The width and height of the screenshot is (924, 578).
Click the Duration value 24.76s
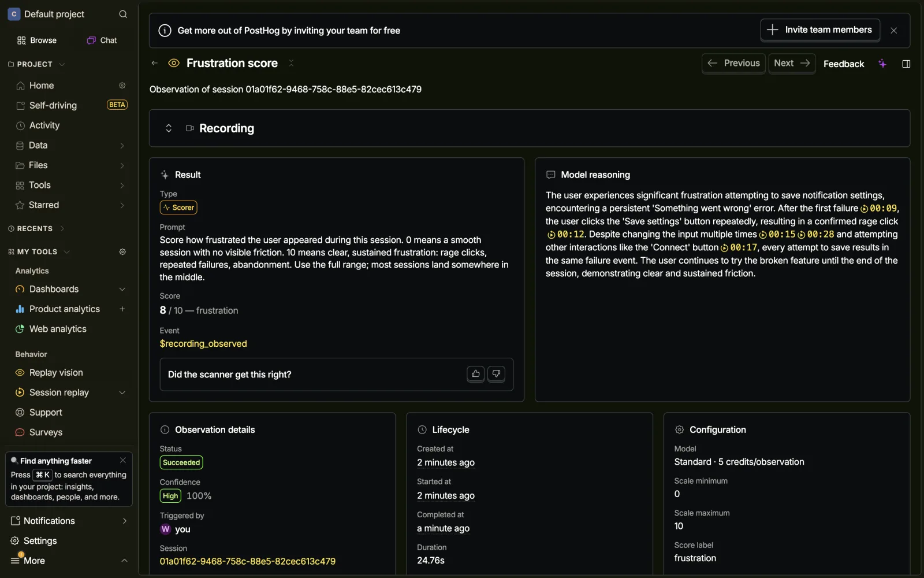coord(431,561)
